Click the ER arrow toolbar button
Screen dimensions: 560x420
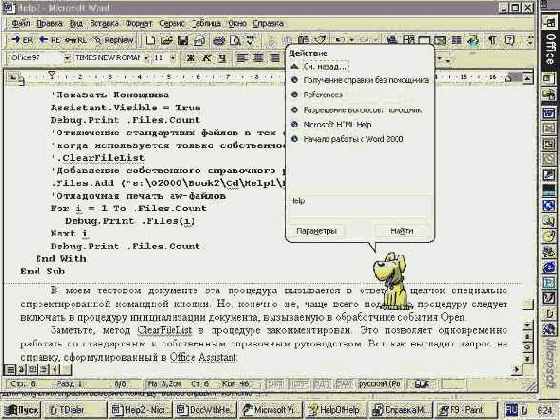(22, 40)
